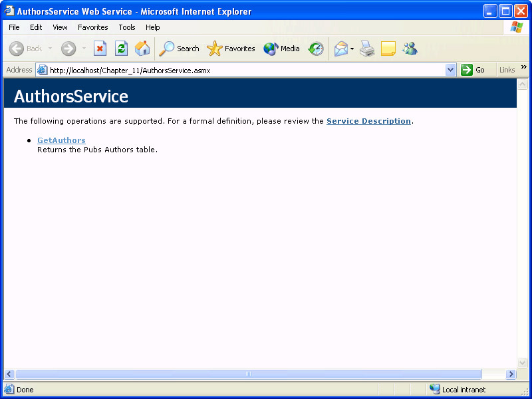Open the Media pane globe icon

(x=281, y=49)
